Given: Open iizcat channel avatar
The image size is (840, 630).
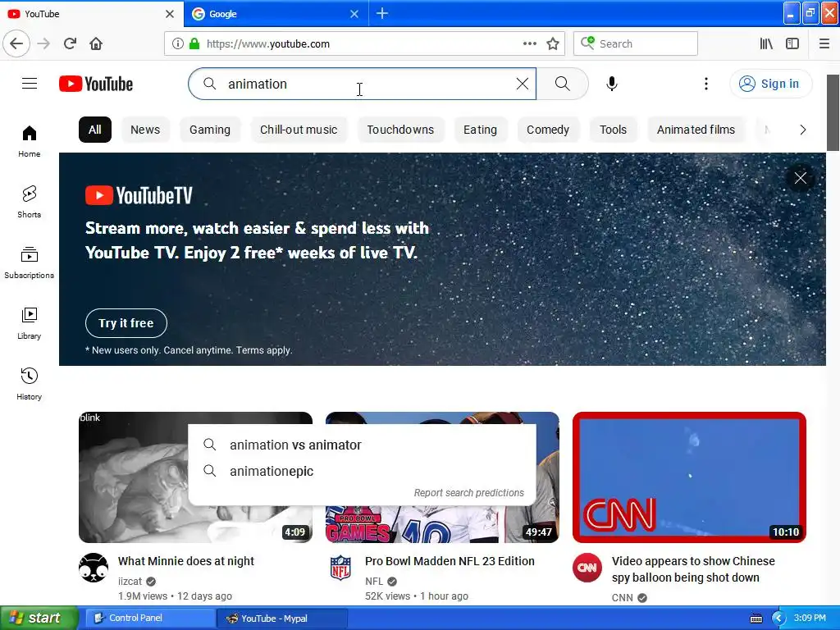Looking at the screenshot, I should coord(94,568).
